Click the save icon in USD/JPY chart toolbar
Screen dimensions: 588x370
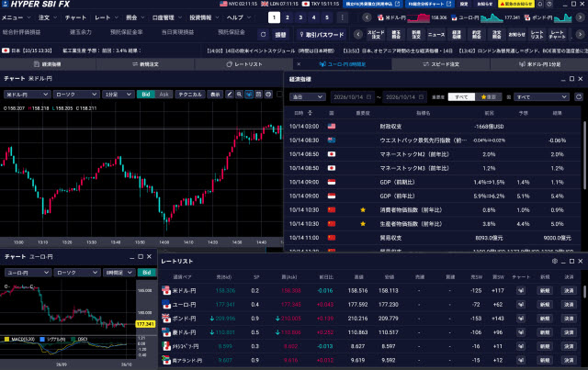tap(258, 95)
